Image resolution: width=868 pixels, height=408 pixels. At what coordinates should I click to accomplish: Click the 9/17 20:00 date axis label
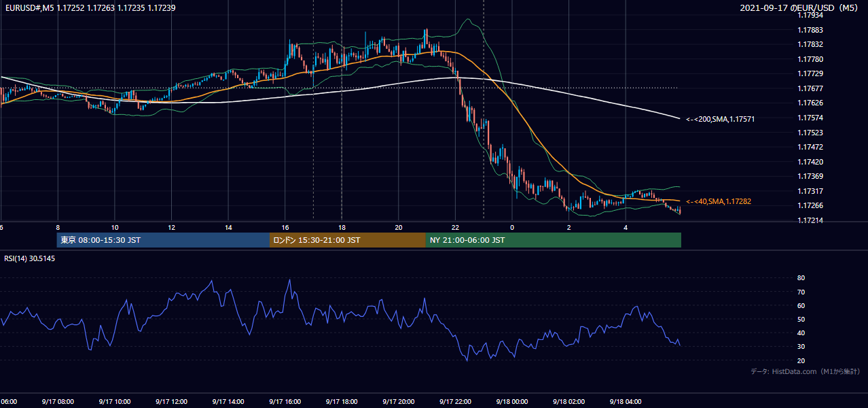[398, 401]
